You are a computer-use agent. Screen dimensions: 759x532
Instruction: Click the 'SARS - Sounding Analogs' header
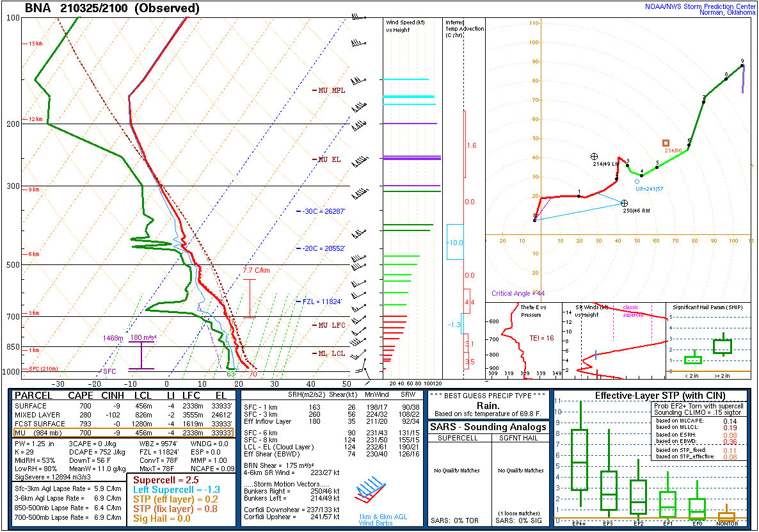pyautogui.click(x=488, y=427)
